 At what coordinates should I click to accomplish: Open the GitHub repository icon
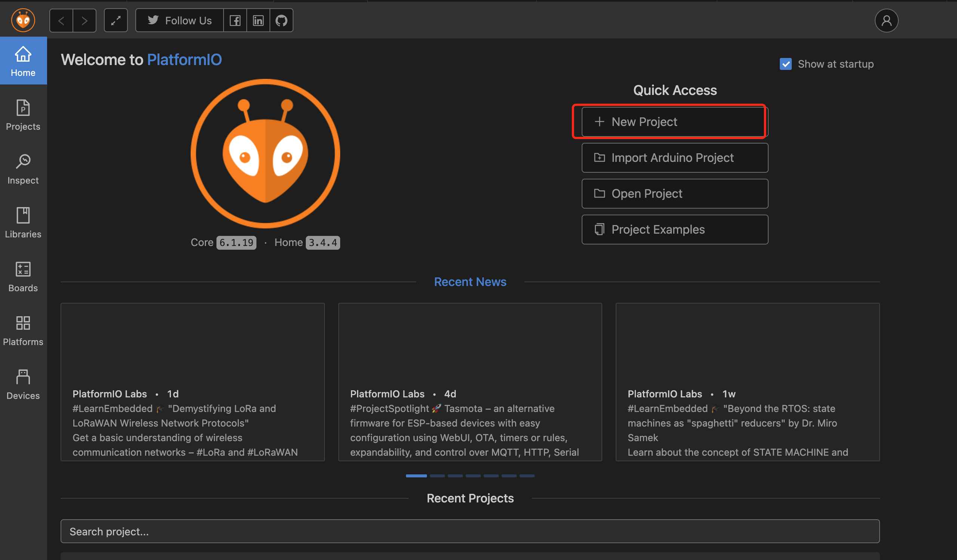(x=281, y=21)
